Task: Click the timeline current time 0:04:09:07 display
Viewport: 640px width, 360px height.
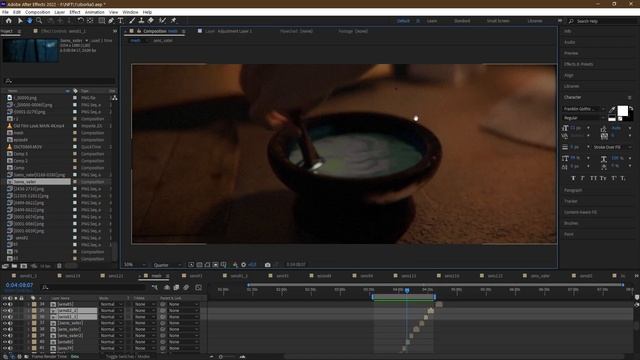Action: point(19,285)
